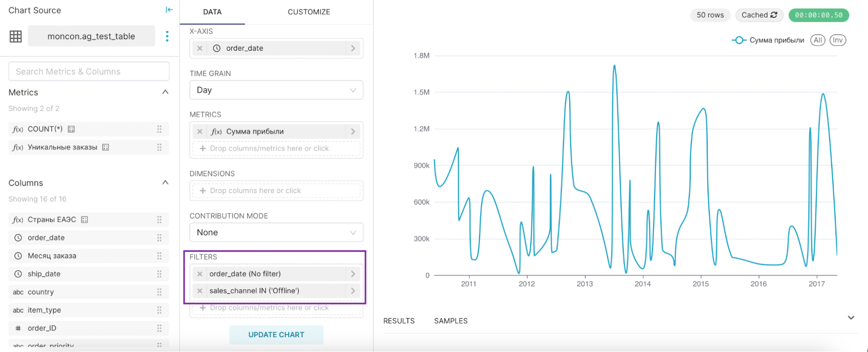Click the Update Chart button
Image resolution: width=868 pixels, height=352 pixels.
[x=276, y=335]
